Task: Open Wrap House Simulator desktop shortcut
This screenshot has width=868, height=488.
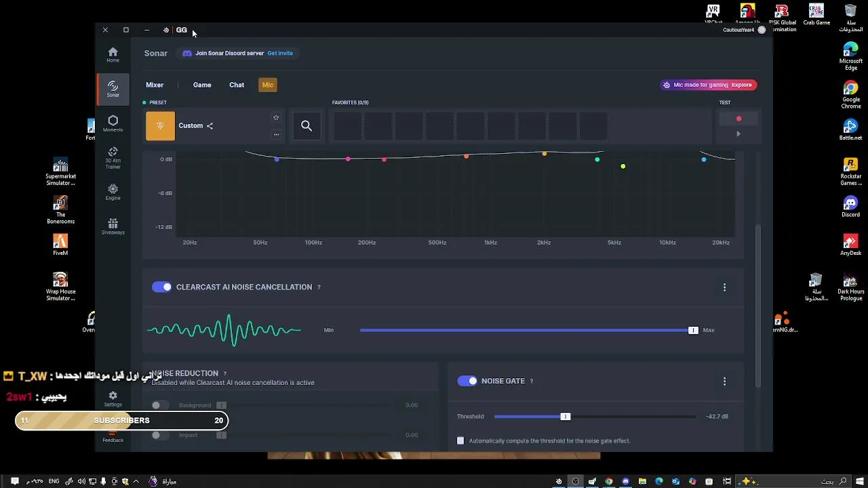Action: pos(60,287)
